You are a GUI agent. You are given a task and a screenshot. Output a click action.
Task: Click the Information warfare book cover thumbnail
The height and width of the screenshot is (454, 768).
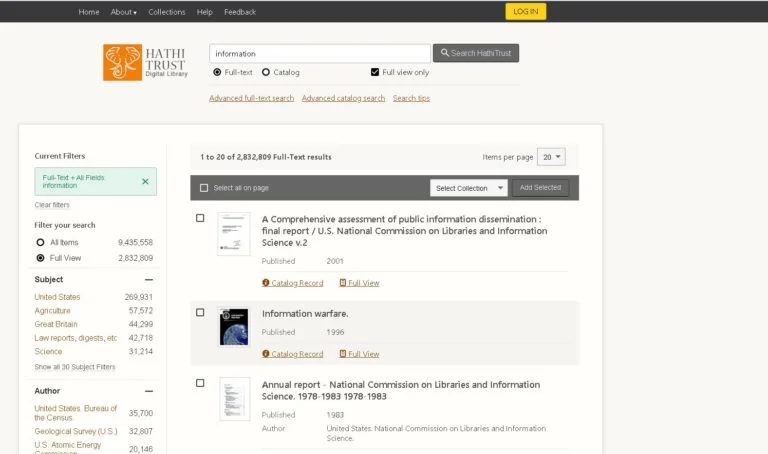point(233,327)
